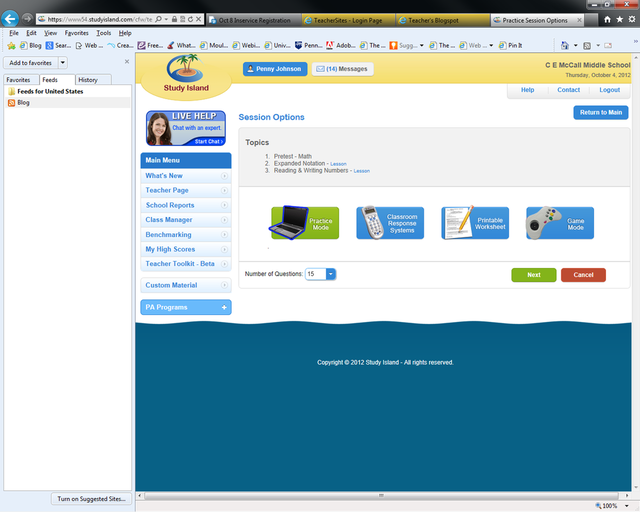Click the Return to Main button
This screenshot has width=640, height=512.
(x=601, y=113)
